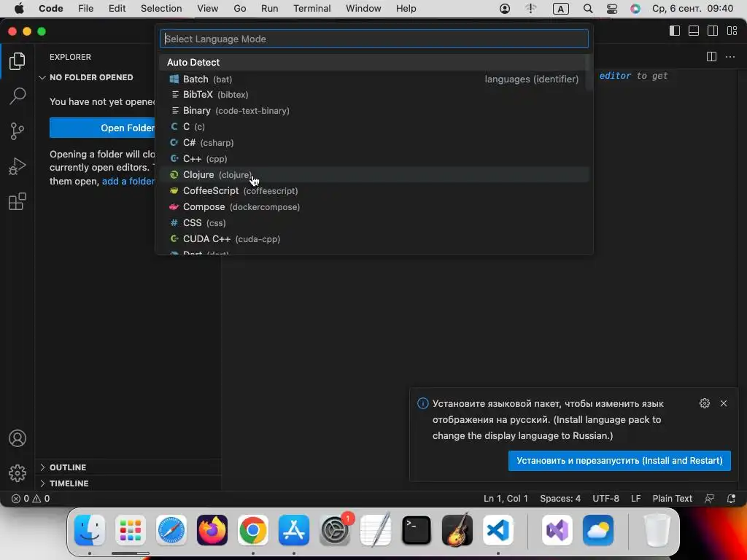Open Google Chrome from the Dock

(x=253, y=530)
